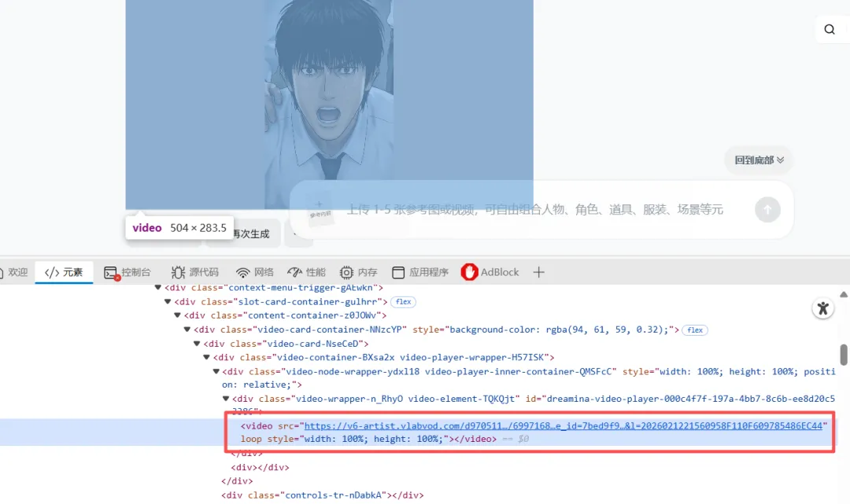Click the upload arrow send button
The width and height of the screenshot is (850, 504).
coord(767,209)
